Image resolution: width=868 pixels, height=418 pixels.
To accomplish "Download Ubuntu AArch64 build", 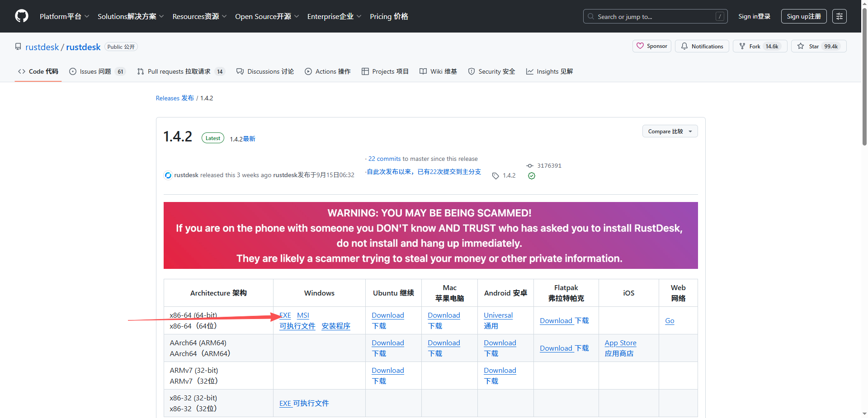I will (x=388, y=343).
